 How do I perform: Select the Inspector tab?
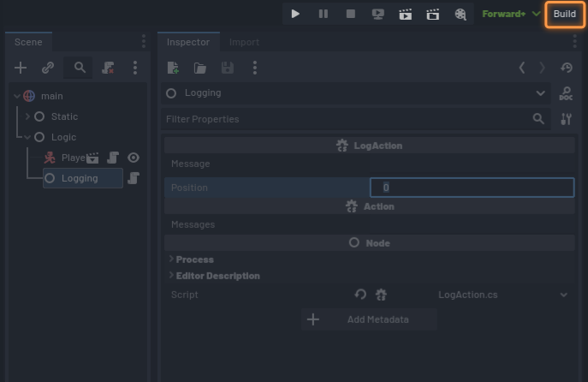pyautogui.click(x=187, y=42)
